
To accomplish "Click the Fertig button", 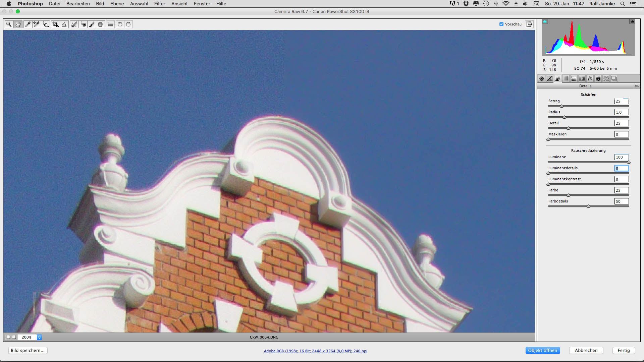I will [x=624, y=350].
